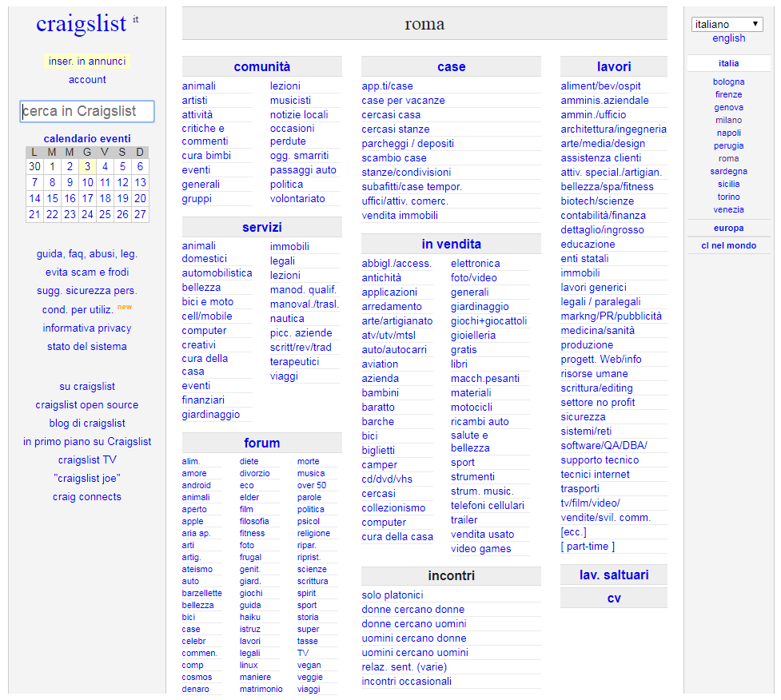Open the filosofia forum link

point(254,521)
